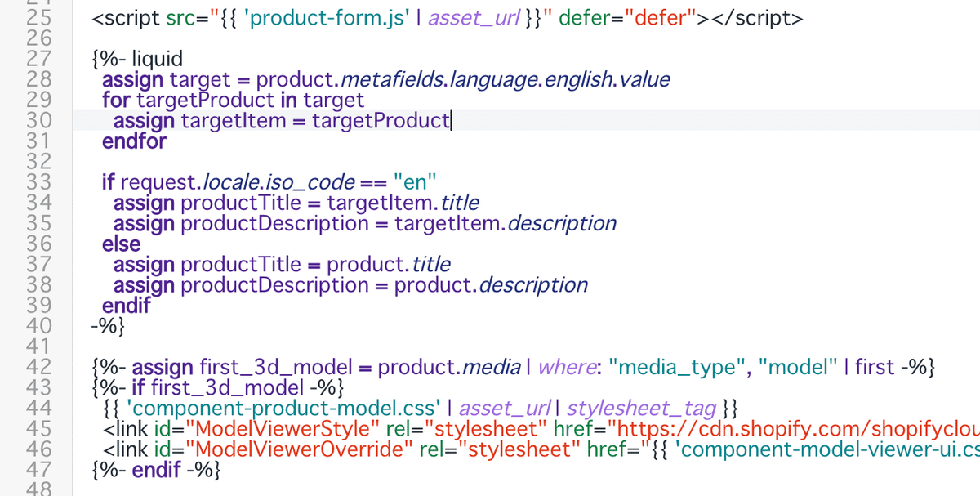Click targetItem.description assignment value

[506, 223]
